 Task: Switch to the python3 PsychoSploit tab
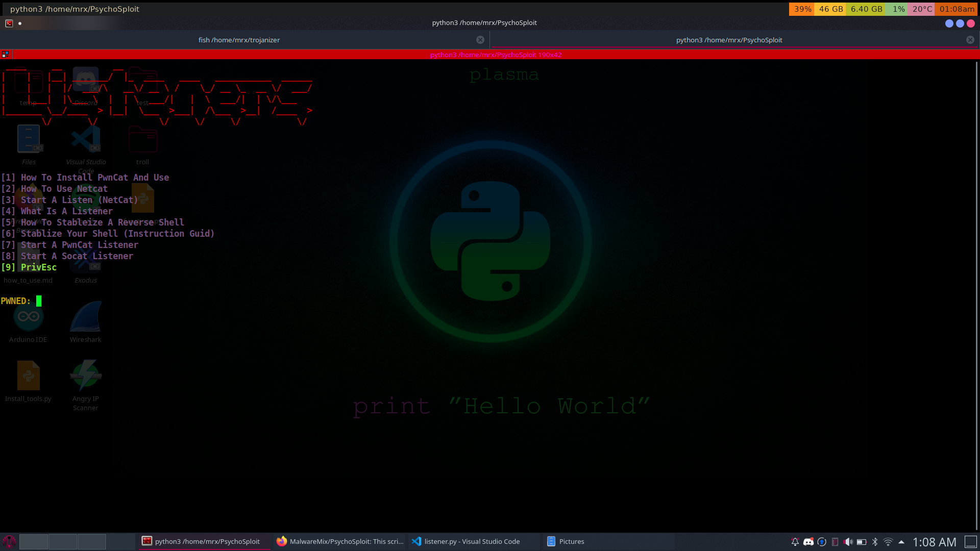point(728,40)
